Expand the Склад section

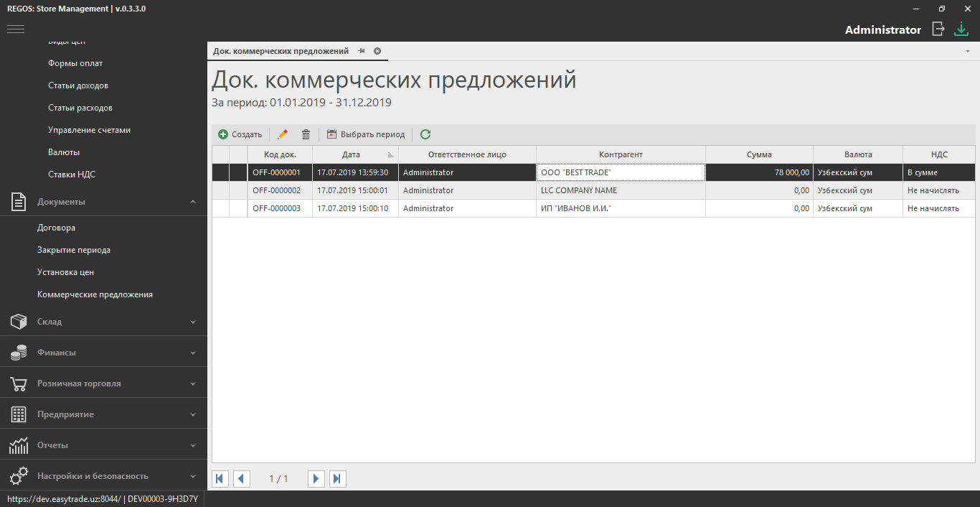tap(103, 322)
